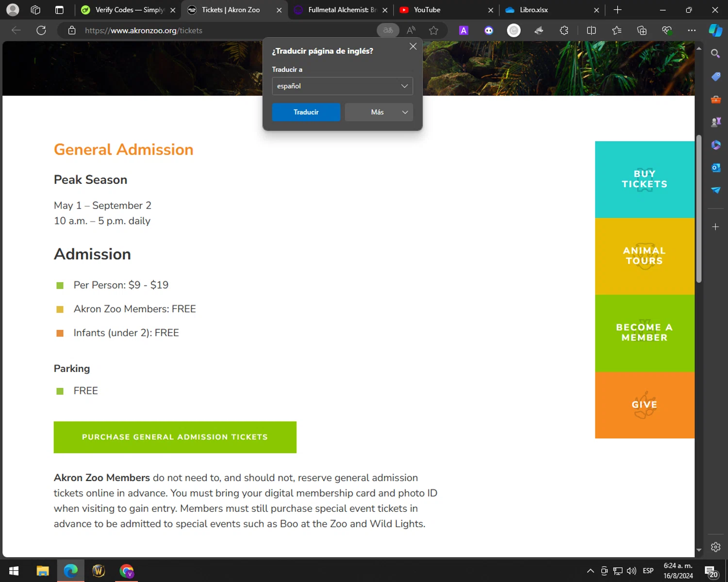
Task: Show hidden tray icons chevron
Action: 590,571
